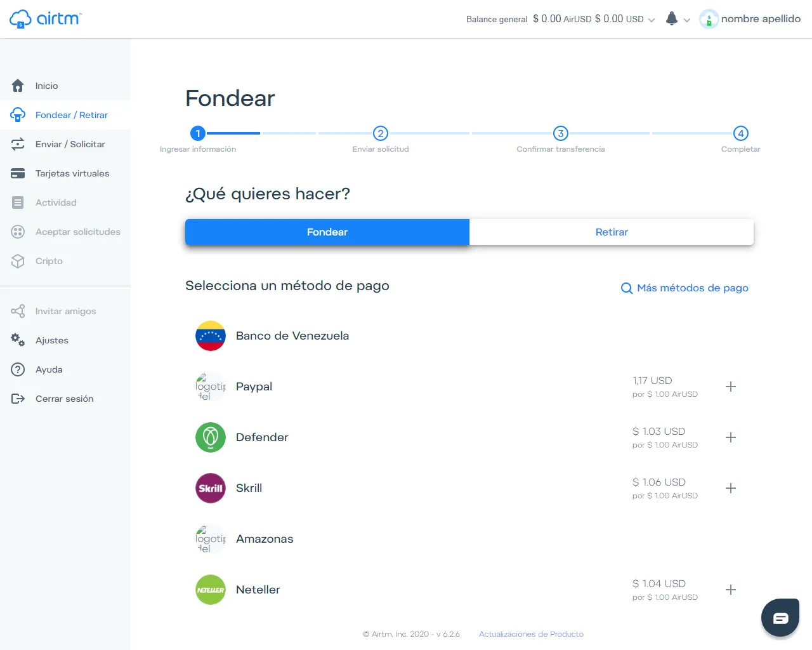Open notifications bell icon
Screen dimensions: 812x650
coord(672,18)
